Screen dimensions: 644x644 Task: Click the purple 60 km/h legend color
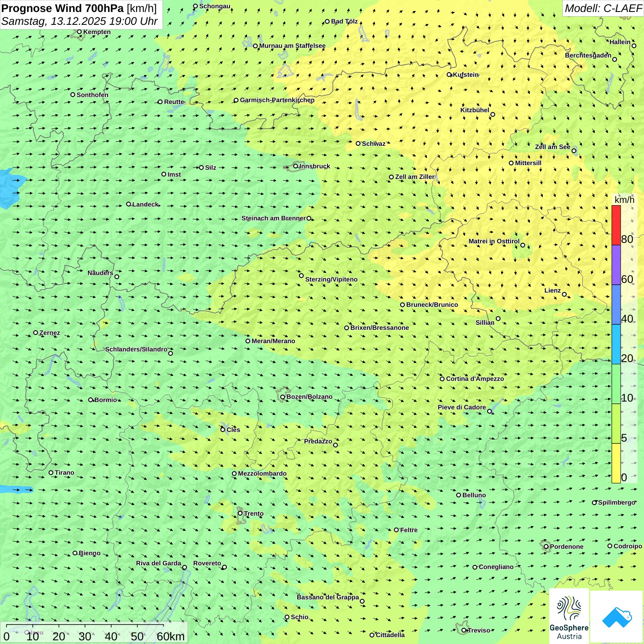point(616,265)
